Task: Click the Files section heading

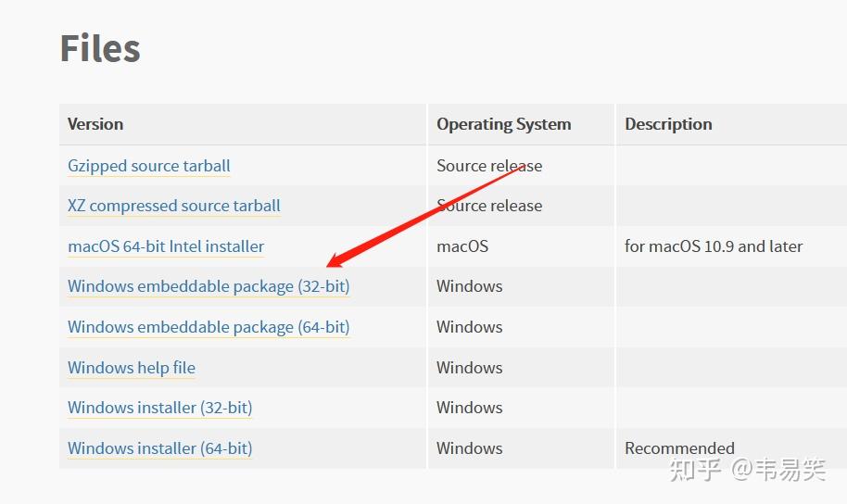Action: [x=100, y=48]
